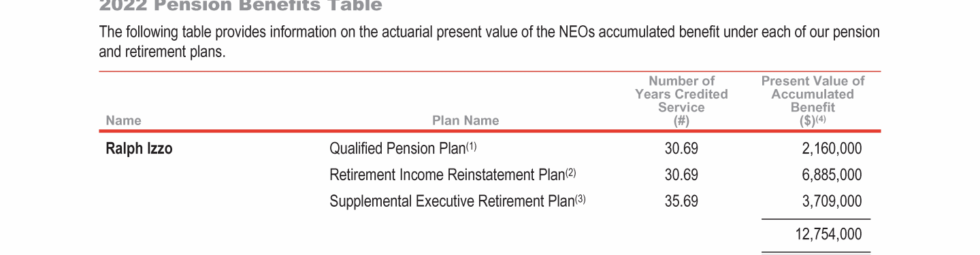Click the 6,885,000 benefit value

[832, 175]
